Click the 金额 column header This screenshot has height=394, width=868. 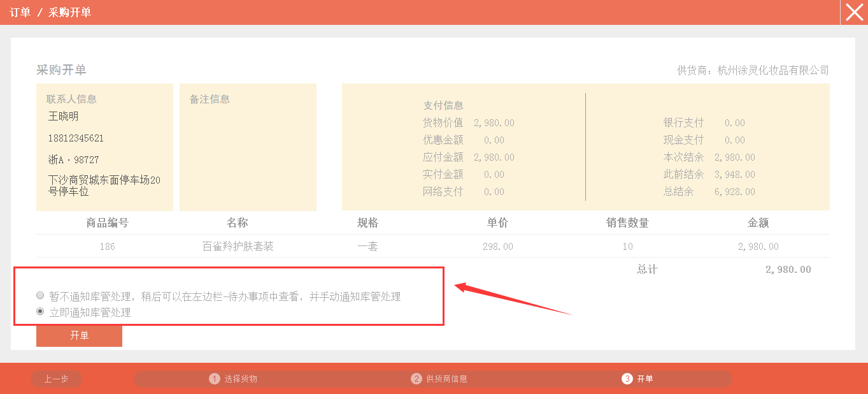point(758,223)
